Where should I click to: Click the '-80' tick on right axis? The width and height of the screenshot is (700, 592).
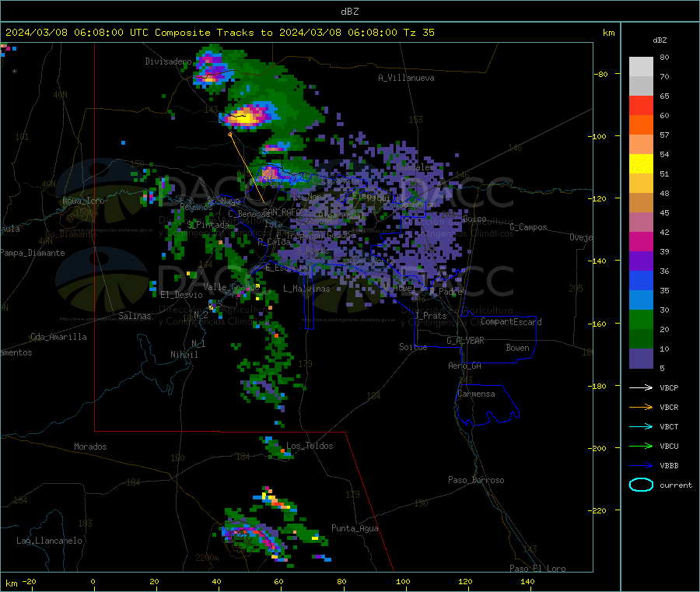pyautogui.click(x=601, y=74)
